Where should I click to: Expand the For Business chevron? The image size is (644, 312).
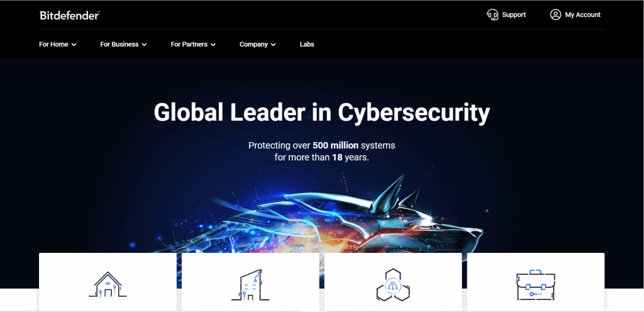click(x=144, y=45)
